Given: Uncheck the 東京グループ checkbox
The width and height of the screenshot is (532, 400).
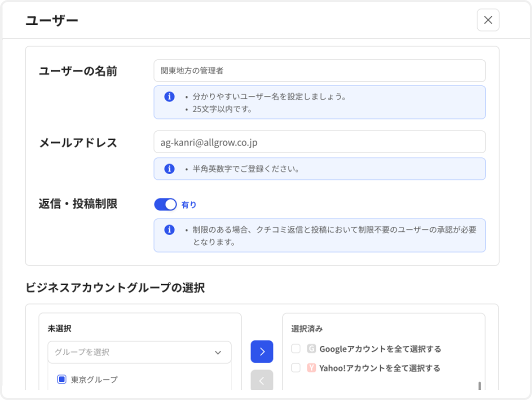Looking at the screenshot, I should 61,379.
